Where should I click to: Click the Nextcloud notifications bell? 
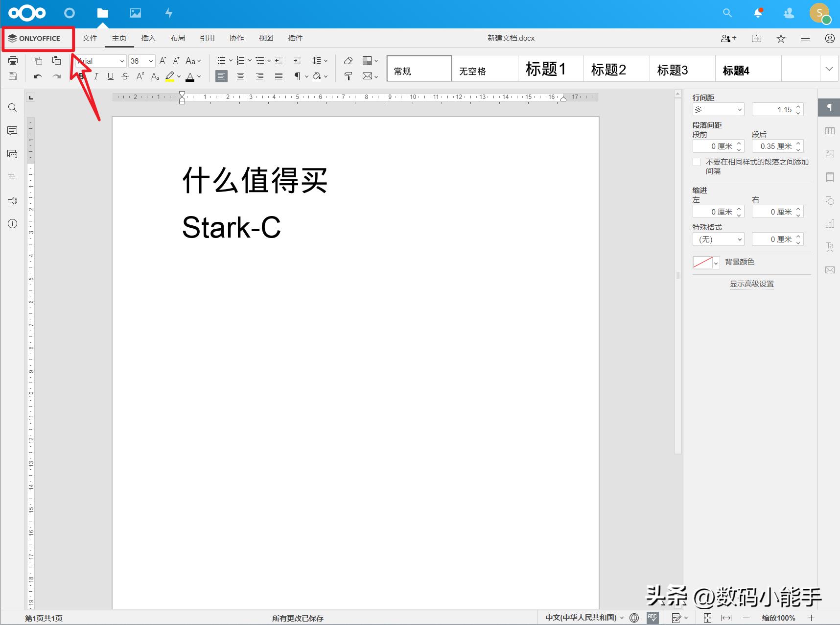pyautogui.click(x=758, y=13)
